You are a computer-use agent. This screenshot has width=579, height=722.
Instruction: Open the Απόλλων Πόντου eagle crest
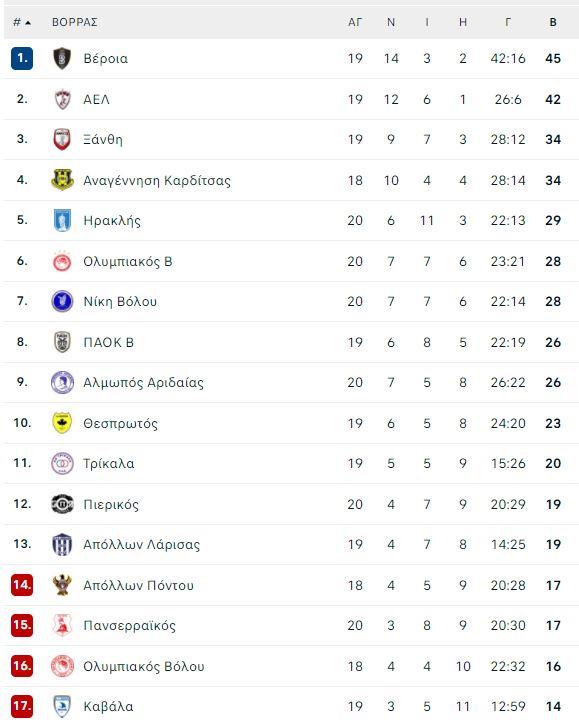tap(62, 585)
